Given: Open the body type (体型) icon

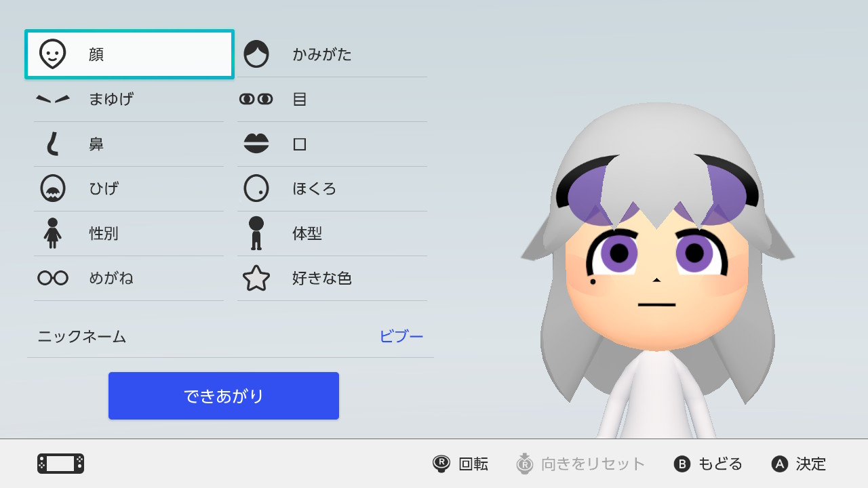Looking at the screenshot, I should click(x=256, y=233).
